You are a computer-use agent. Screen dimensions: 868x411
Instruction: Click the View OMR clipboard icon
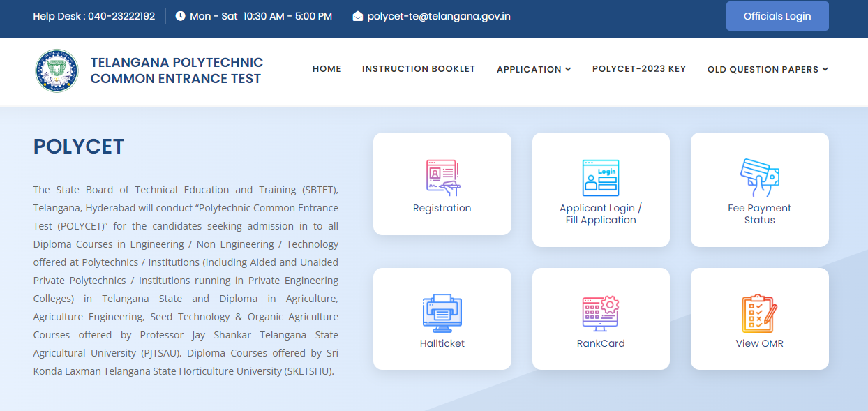coord(759,313)
